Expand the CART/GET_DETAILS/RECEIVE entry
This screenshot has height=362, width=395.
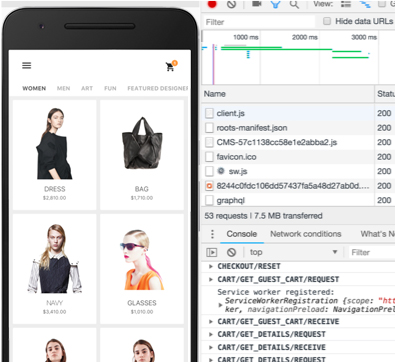point(210,347)
